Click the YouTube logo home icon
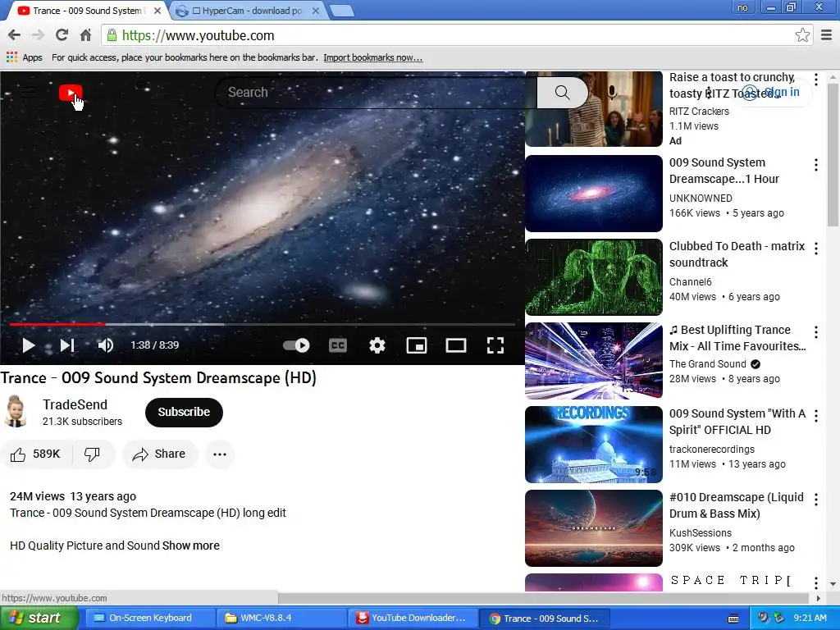Screen dimensions: 840x630 (71, 93)
